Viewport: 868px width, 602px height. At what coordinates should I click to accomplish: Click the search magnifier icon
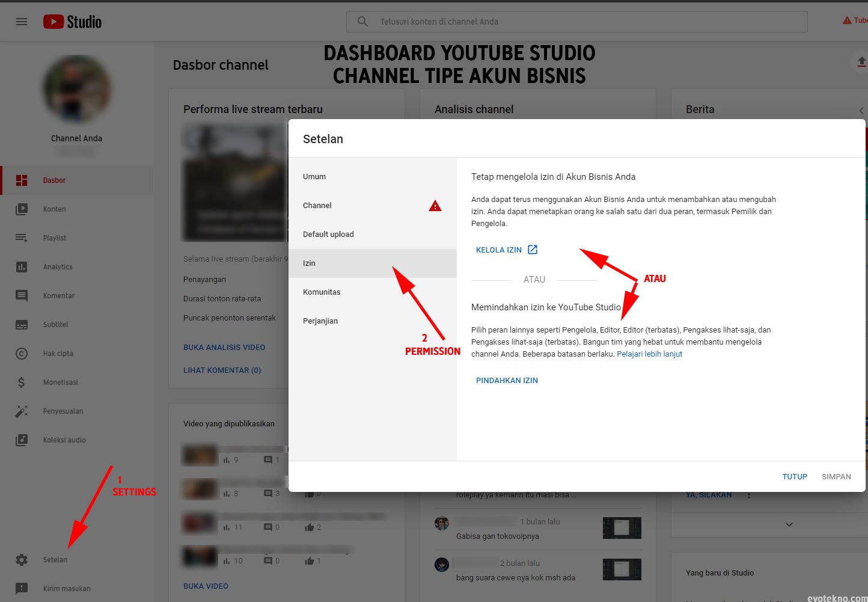362,22
